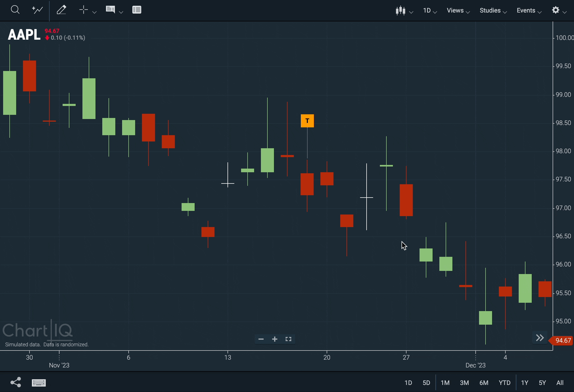The width and height of the screenshot is (574, 392).
Task: Click the AAPL symbol title
Action: [24, 35]
